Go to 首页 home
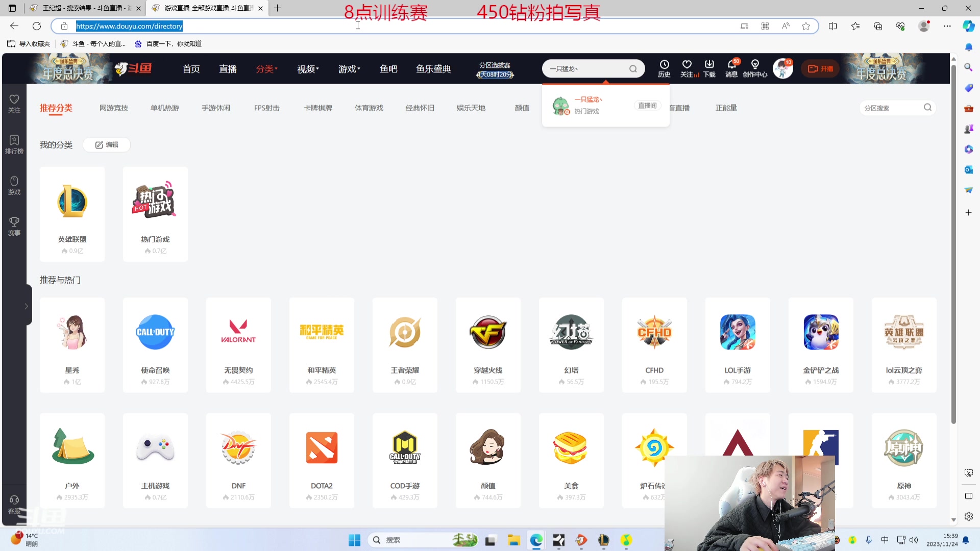 point(191,69)
